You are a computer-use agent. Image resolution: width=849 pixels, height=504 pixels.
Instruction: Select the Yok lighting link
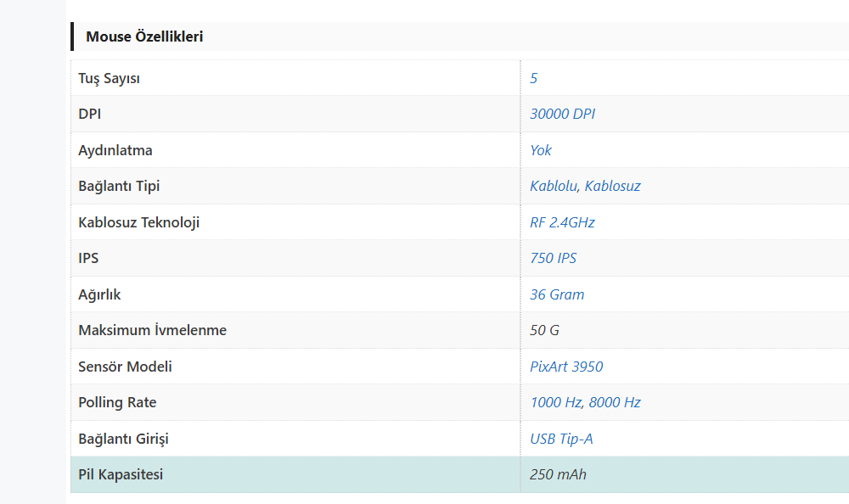coord(541,150)
